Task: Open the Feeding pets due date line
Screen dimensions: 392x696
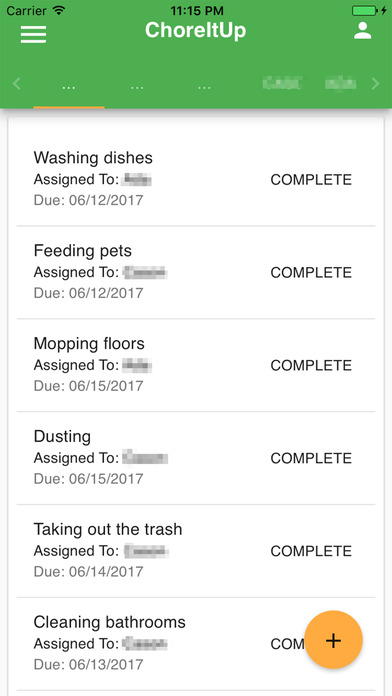Action: click(88, 293)
